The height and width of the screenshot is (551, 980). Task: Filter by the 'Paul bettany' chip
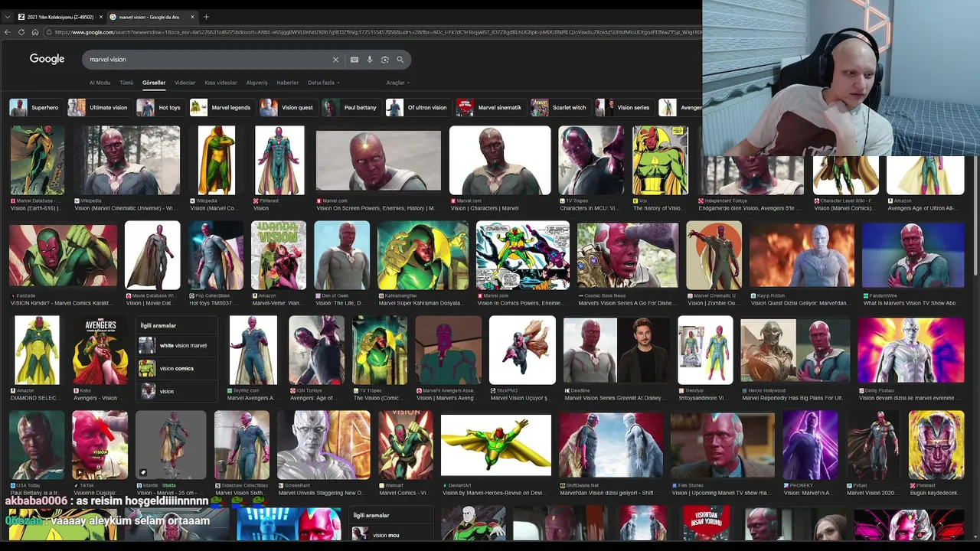(351, 107)
